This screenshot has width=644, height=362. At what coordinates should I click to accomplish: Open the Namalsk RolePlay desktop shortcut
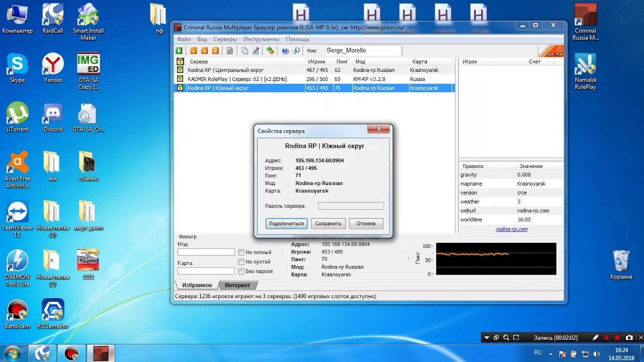pos(586,71)
